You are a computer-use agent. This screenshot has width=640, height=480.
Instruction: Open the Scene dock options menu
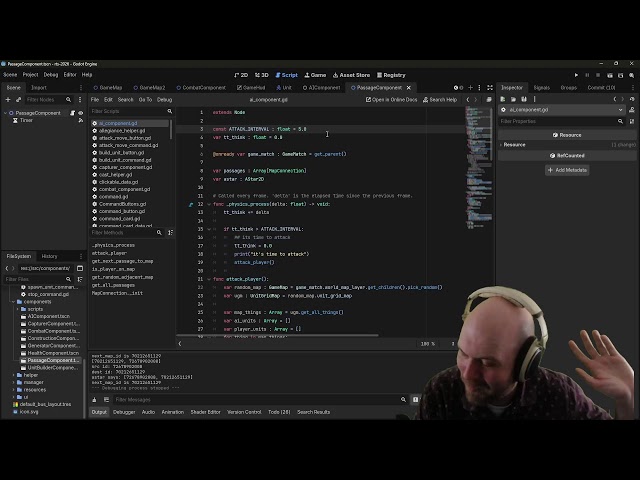[x=81, y=88]
